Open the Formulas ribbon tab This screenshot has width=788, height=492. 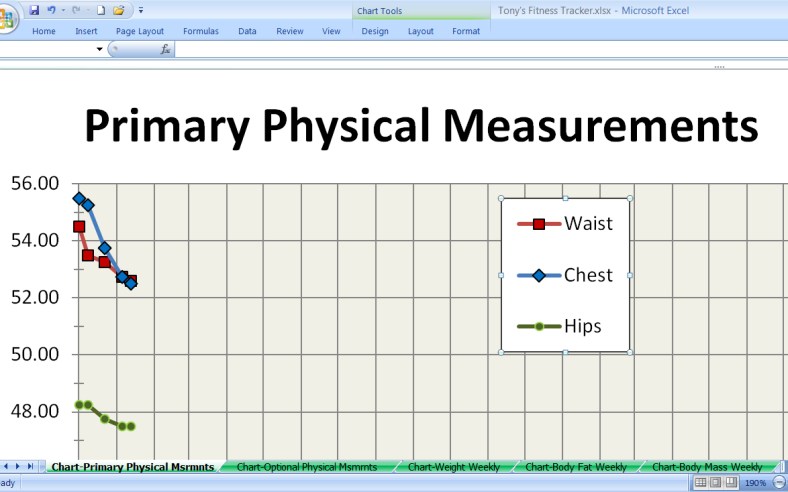(201, 31)
